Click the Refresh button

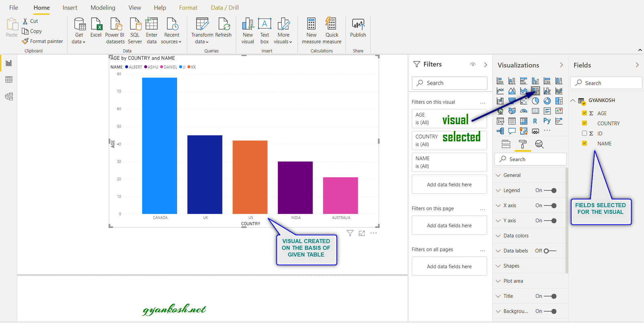(x=223, y=28)
